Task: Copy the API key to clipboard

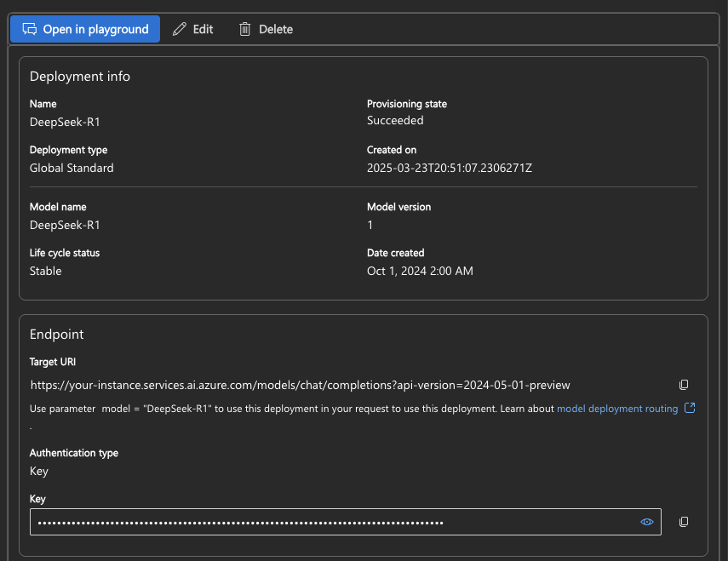Action: tap(684, 522)
